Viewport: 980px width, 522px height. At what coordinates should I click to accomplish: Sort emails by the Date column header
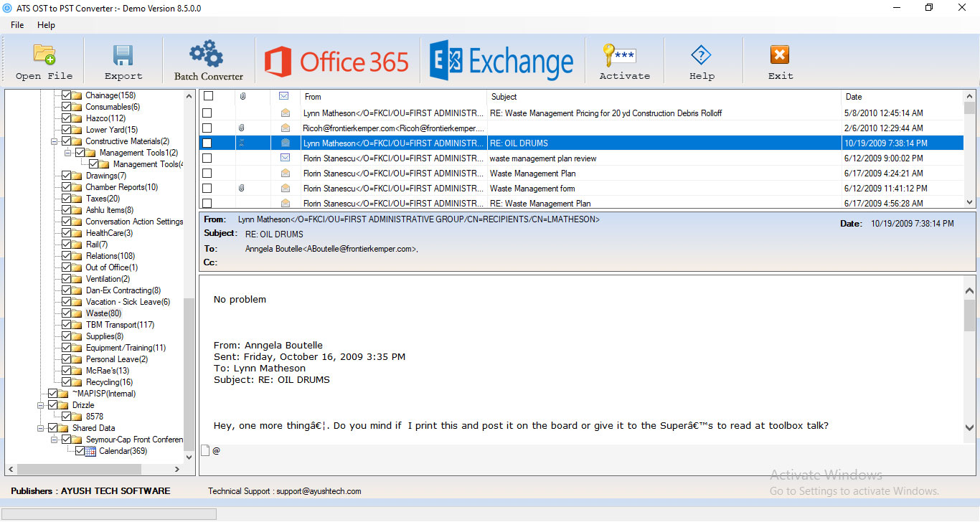tap(903, 96)
